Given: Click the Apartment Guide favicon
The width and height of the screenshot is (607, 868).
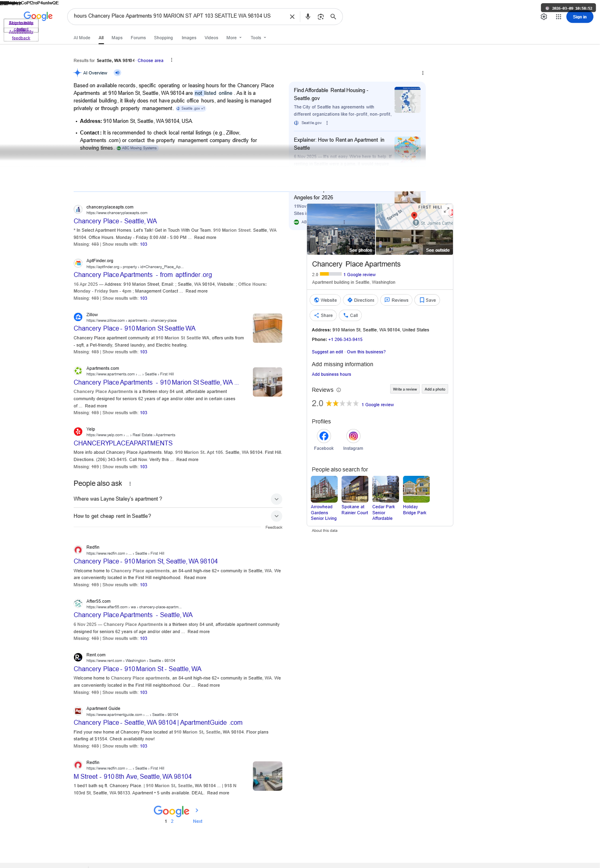Looking at the screenshot, I should point(78,711).
